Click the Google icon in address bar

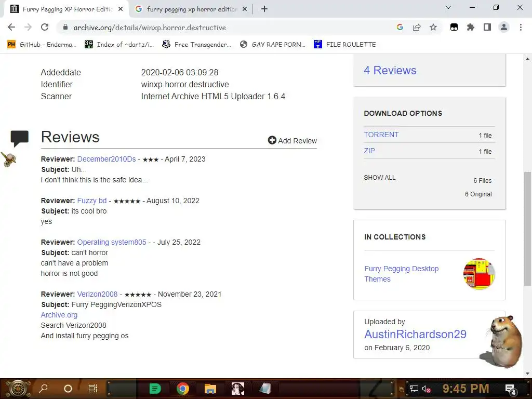400,28
